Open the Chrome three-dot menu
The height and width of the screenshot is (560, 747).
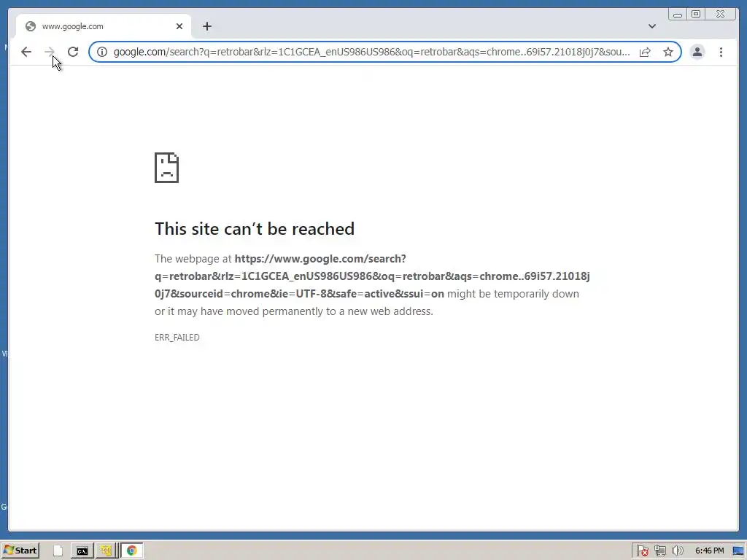[x=721, y=52]
